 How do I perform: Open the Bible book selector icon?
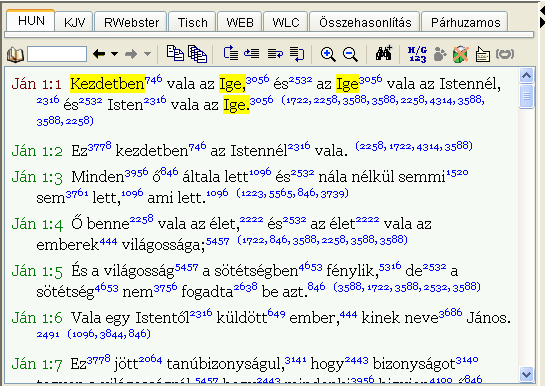coord(15,55)
